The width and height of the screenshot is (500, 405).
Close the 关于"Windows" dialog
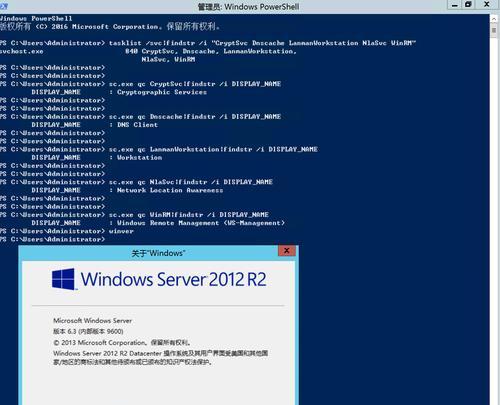click(x=287, y=251)
